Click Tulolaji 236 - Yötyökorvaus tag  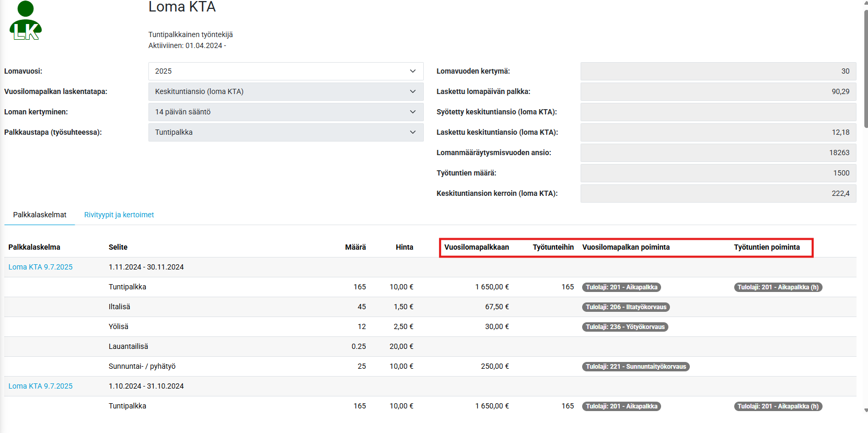point(625,327)
